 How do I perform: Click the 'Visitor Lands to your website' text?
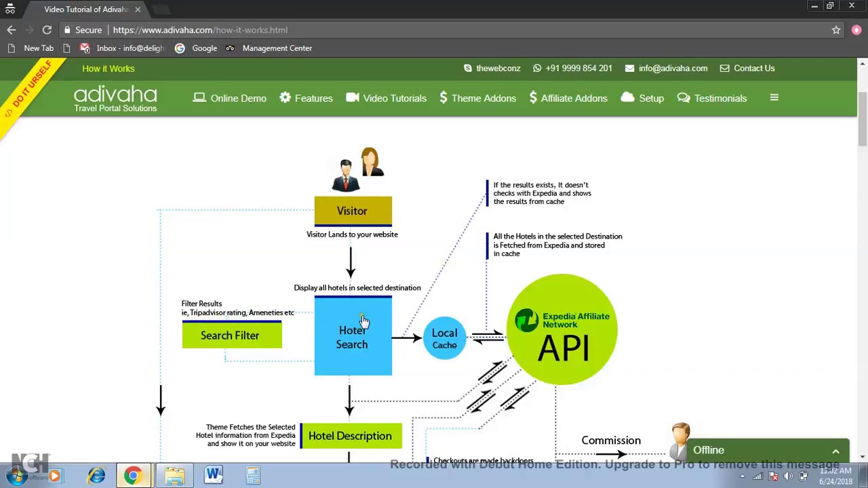pyautogui.click(x=352, y=235)
